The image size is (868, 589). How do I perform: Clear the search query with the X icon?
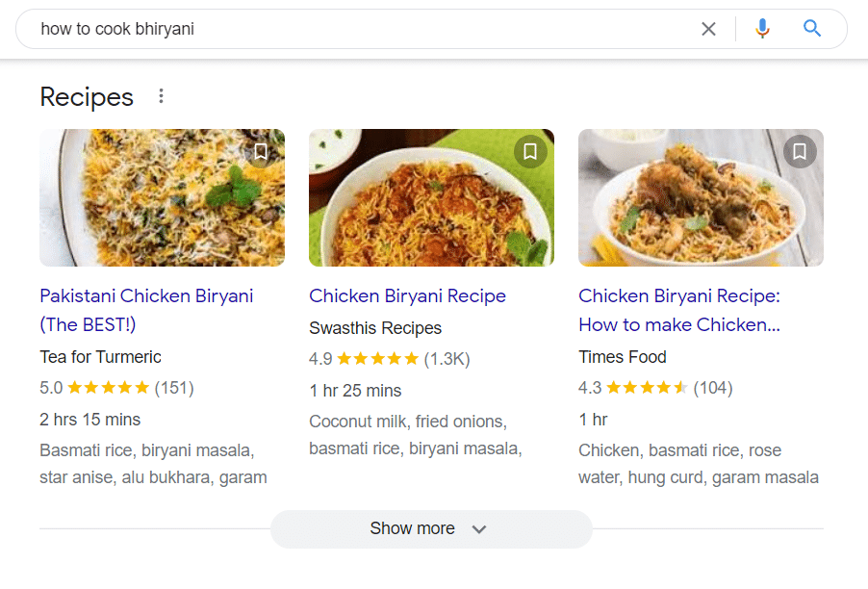pyautogui.click(x=708, y=29)
